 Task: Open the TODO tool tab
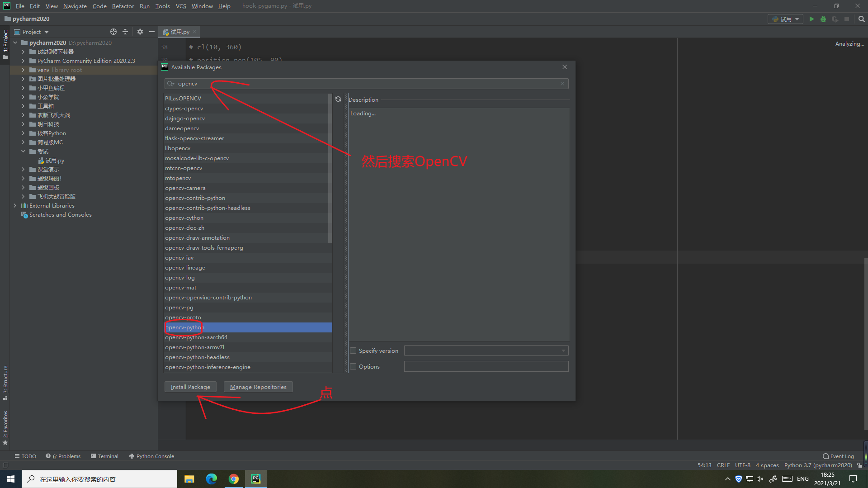coord(25,456)
